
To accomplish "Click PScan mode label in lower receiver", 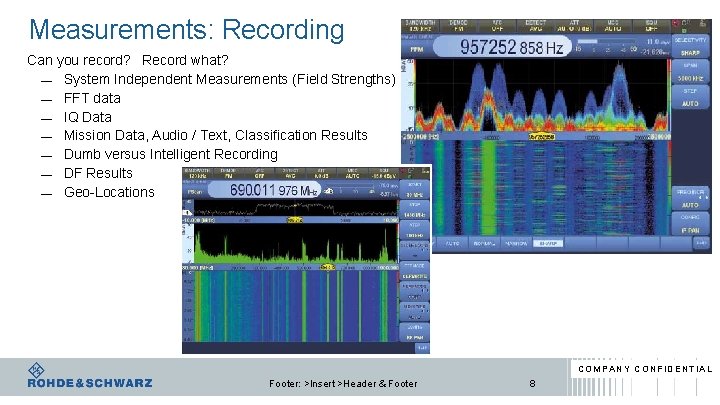I will [195, 191].
